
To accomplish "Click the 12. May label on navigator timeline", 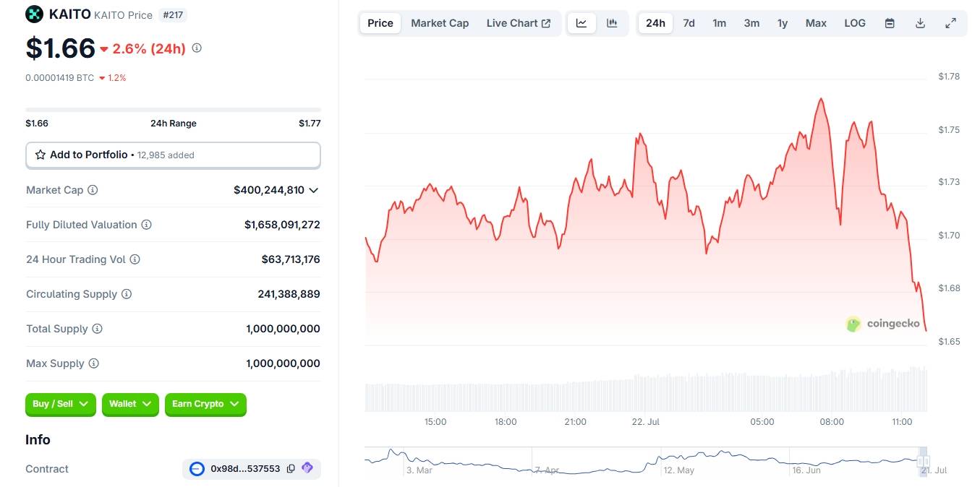I will [679, 470].
